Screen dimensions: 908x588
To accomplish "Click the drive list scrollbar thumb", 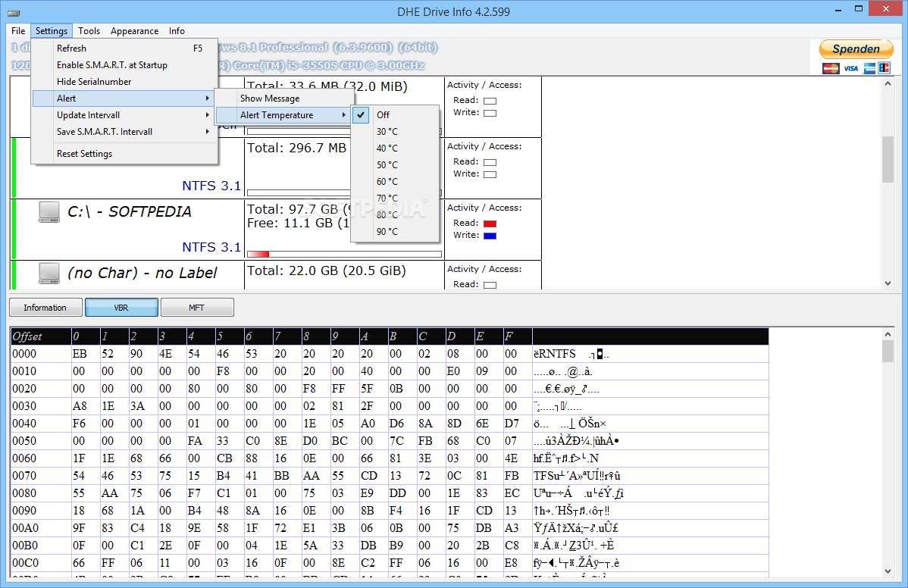I will [x=888, y=160].
